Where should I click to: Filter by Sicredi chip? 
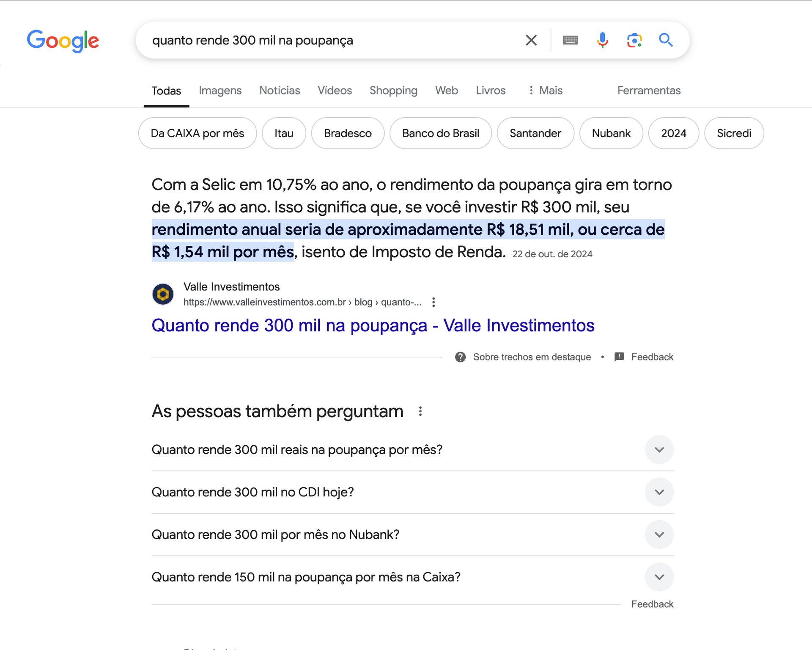tap(734, 133)
